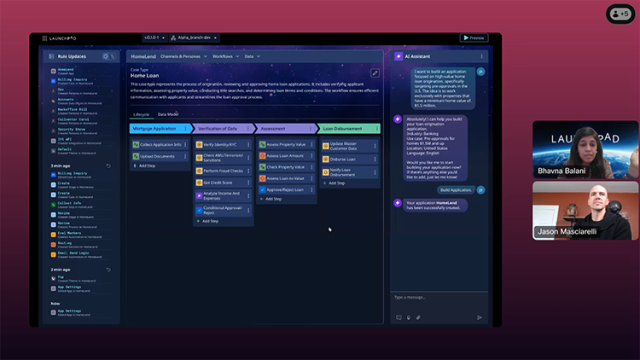Expand the Data dropdown
Viewport: 640px width, 360px height.
(x=252, y=56)
